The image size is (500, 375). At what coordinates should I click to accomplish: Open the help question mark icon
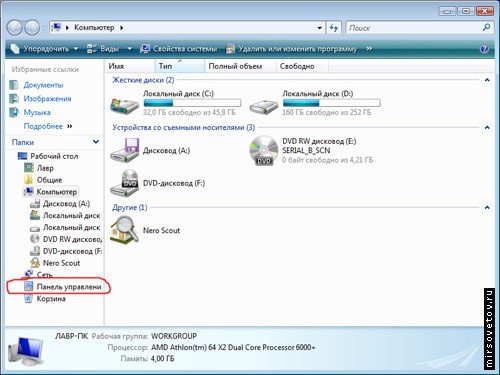(484, 49)
